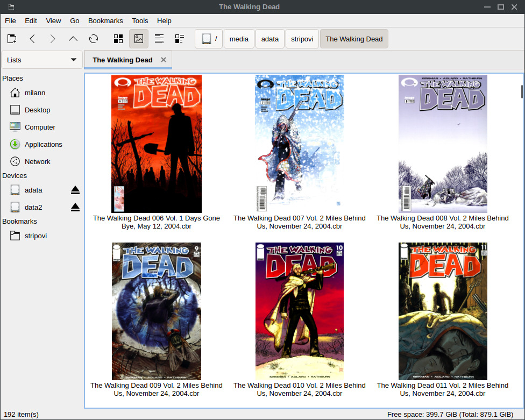Navigate to the stripovi path button
The height and width of the screenshot is (420, 525).
point(302,39)
